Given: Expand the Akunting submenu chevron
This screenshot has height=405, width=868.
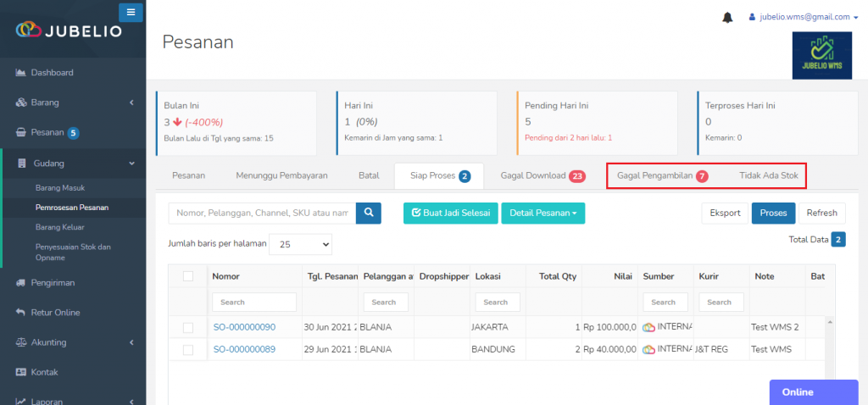Looking at the screenshot, I should coord(131,342).
